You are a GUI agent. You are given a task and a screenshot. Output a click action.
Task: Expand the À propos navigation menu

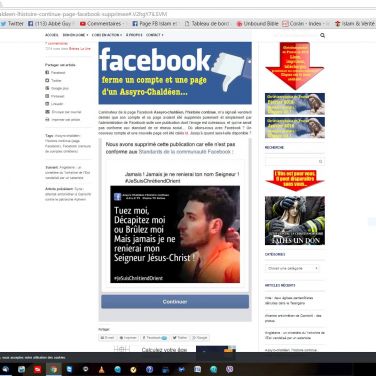click(x=134, y=35)
